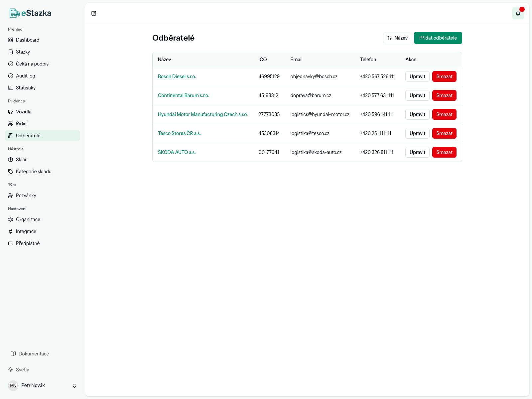Click the Předplatné credit card icon

point(11,243)
